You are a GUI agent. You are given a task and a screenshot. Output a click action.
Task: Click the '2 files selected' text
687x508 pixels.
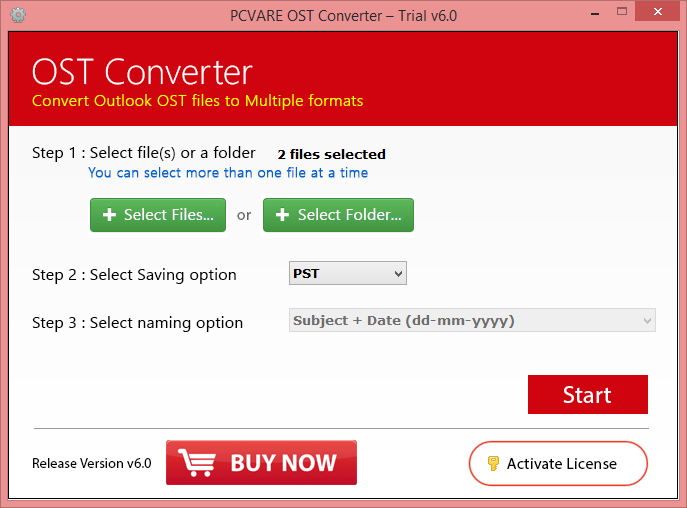pos(331,154)
